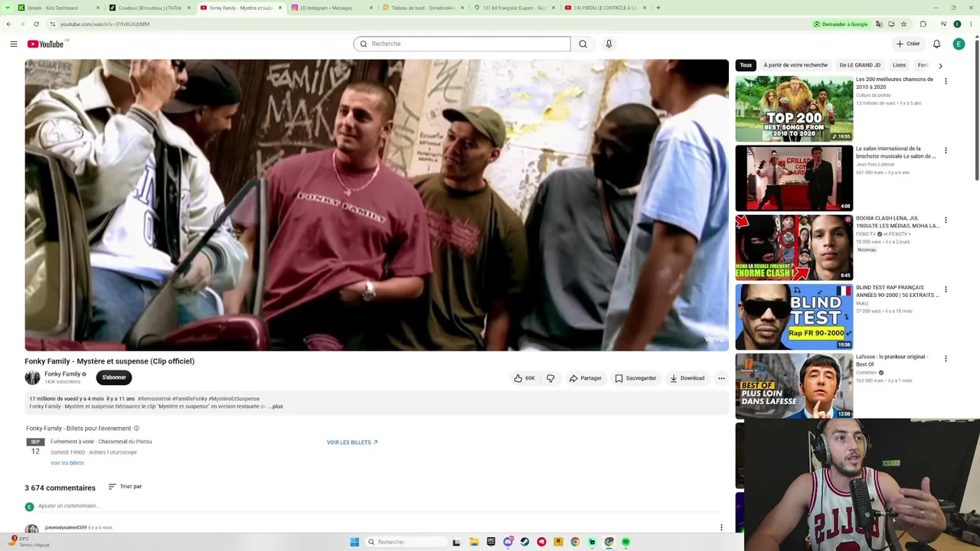Open 'Best of Plus loin dans Lafesse' thumbnail
Image resolution: width=980 pixels, height=551 pixels.
(794, 386)
